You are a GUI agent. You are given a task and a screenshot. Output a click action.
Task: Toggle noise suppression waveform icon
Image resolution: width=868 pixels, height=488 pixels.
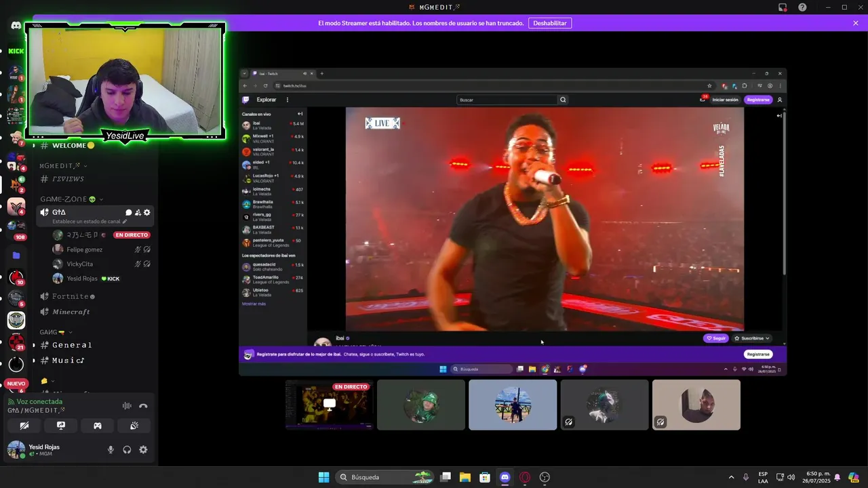point(127,406)
